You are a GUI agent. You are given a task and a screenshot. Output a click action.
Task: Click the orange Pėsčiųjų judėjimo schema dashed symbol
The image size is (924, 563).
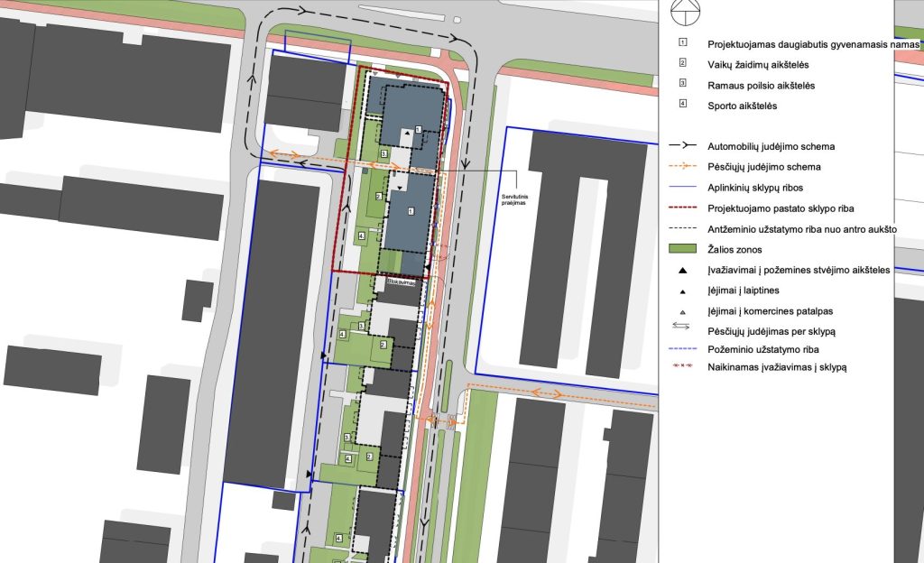pyautogui.click(x=681, y=167)
